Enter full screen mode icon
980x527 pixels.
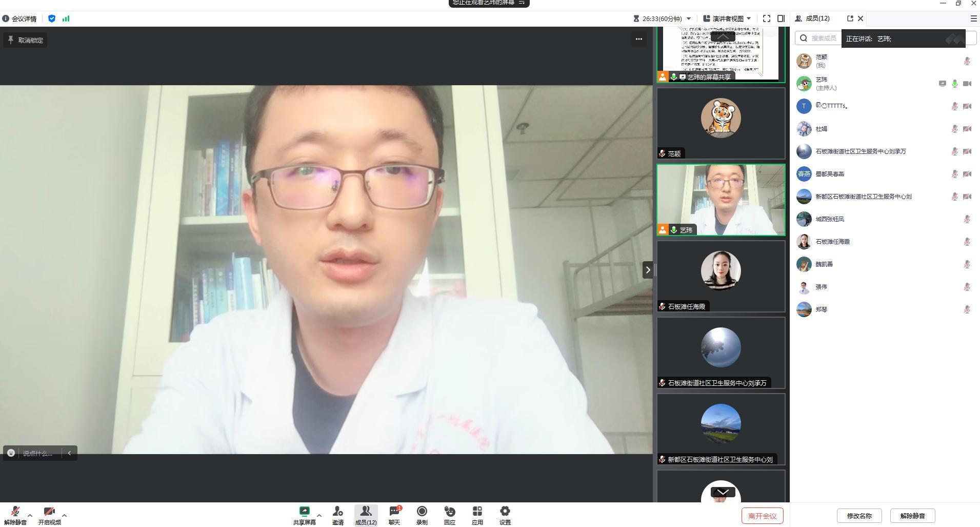point(766,18)
